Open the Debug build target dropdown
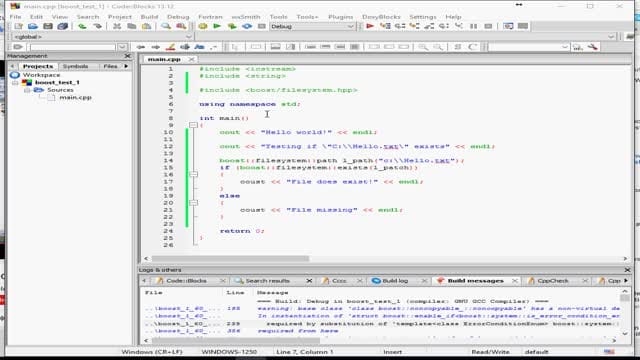The image size is (640, 360). [350, 27]
